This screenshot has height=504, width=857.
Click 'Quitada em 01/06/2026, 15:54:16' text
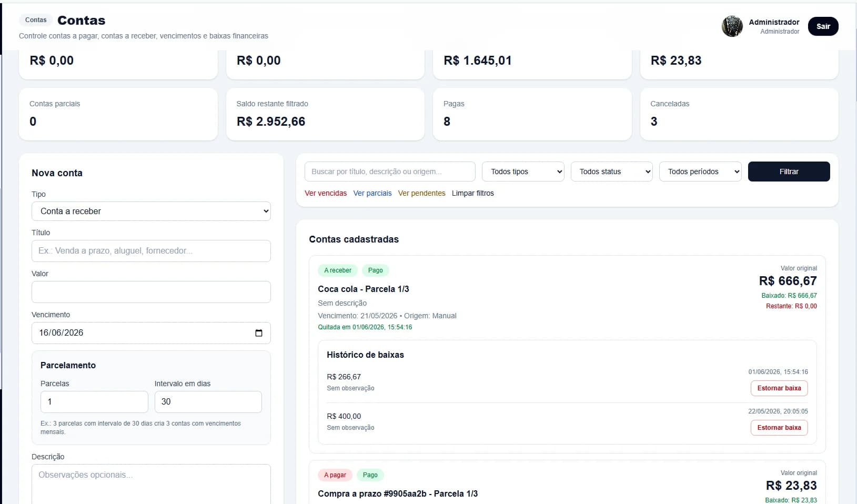365,327
